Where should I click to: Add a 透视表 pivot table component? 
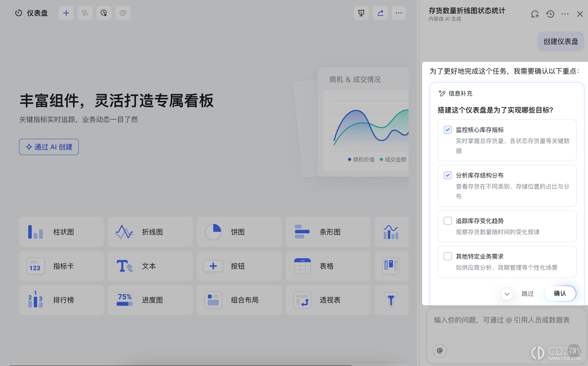tap(328, 300)
